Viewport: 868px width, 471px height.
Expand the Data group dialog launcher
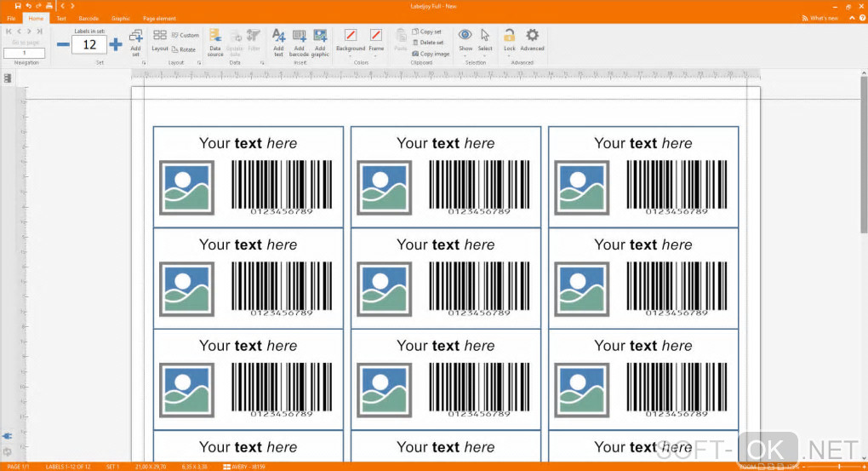[262, 63]
